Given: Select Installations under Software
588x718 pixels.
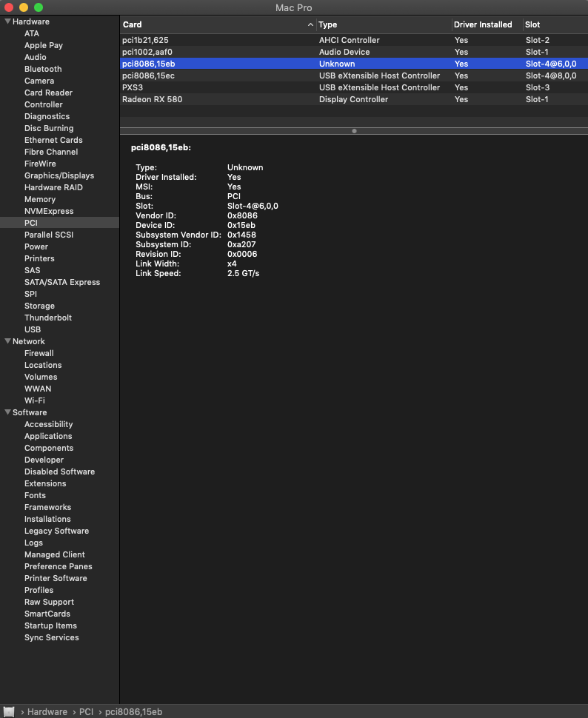Looking at the screenshot, I should 47,520.
